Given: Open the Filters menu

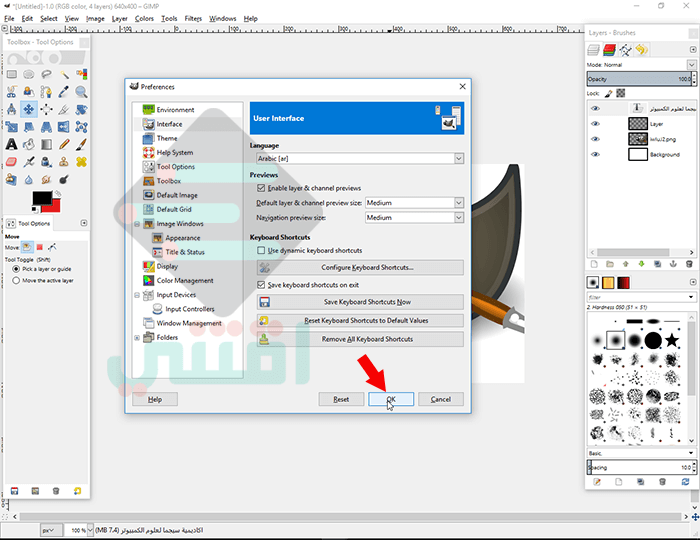Looking at the screenshot, I should [193, 19].
